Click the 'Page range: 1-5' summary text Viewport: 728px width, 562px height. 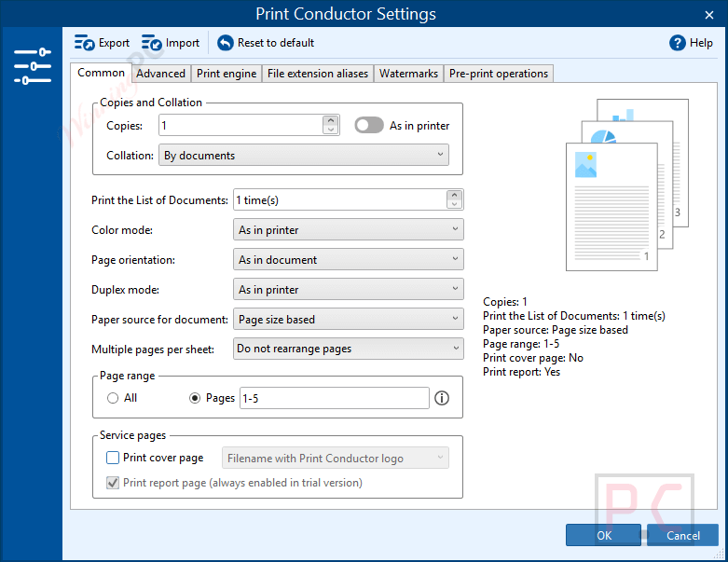click(521, 344)
